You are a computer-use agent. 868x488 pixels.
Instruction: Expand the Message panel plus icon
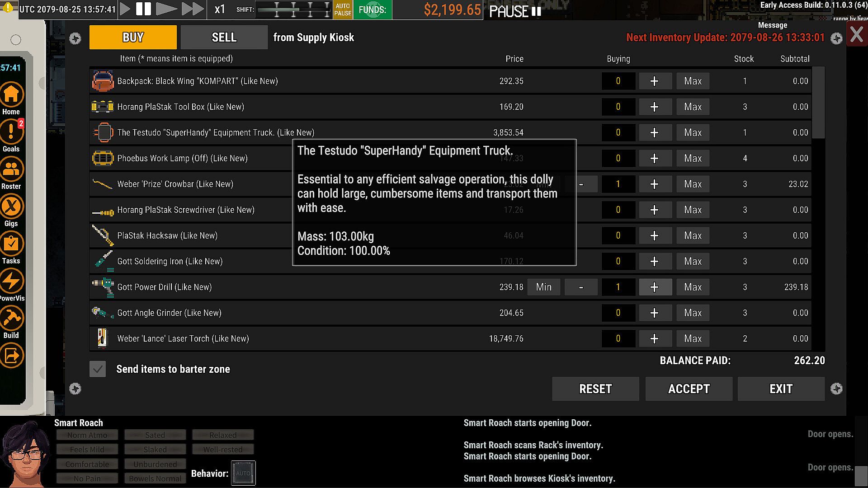(x=836, y=38)
